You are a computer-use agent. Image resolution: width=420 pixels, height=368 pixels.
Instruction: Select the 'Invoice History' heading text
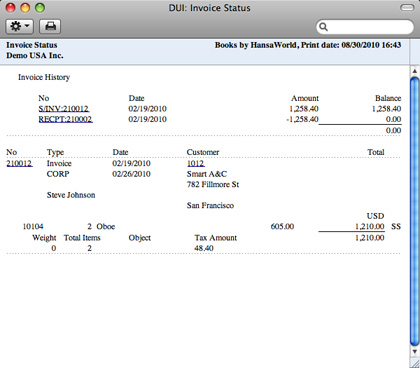click(x=44, y=77)
